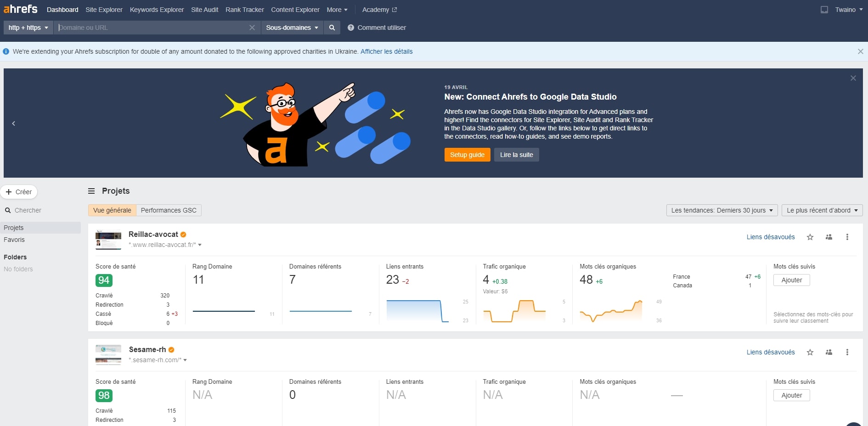Click the Créer button
Viewport: 868px width, 426px height.
pyautogui.click(x=19, y=192)
